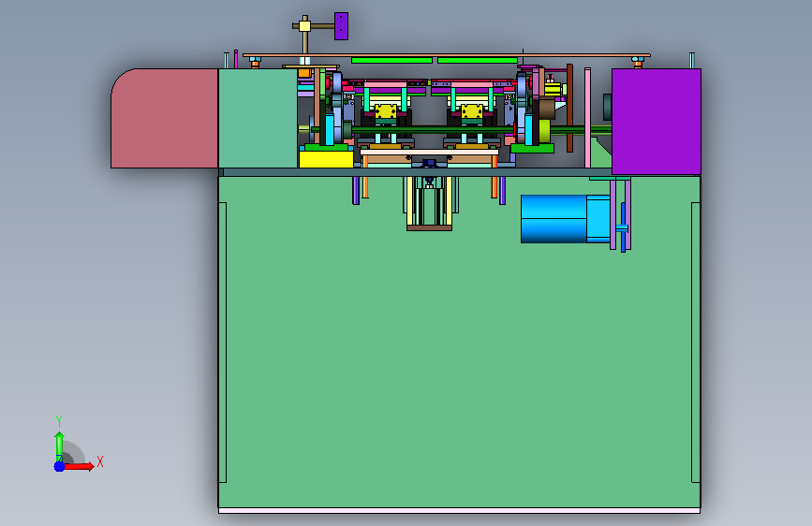Select the right bright green top bar
This screenshot has width=812, height=526.
click(478, 61)
